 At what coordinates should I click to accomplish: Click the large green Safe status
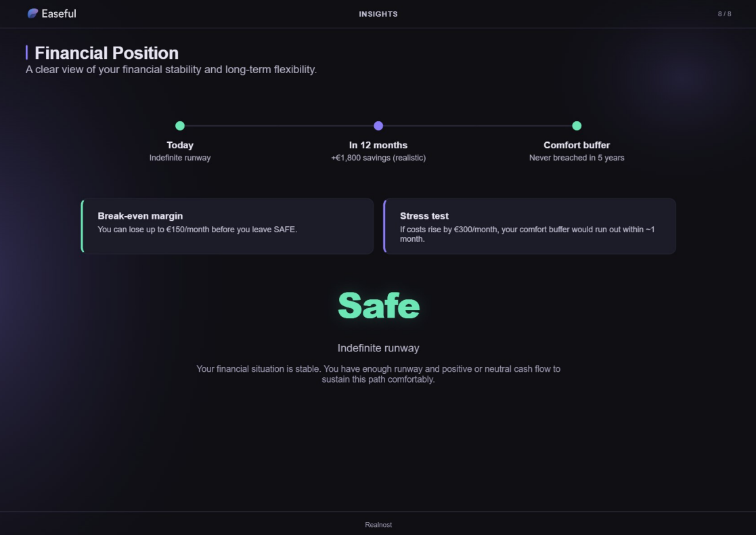pyautogui.click(x=378, y=305)
